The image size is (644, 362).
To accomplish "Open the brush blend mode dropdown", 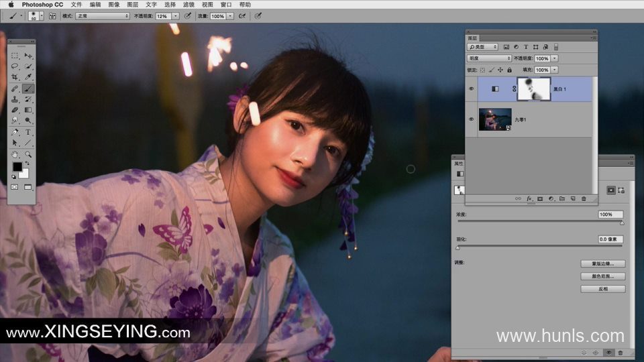I will (102, 16).
